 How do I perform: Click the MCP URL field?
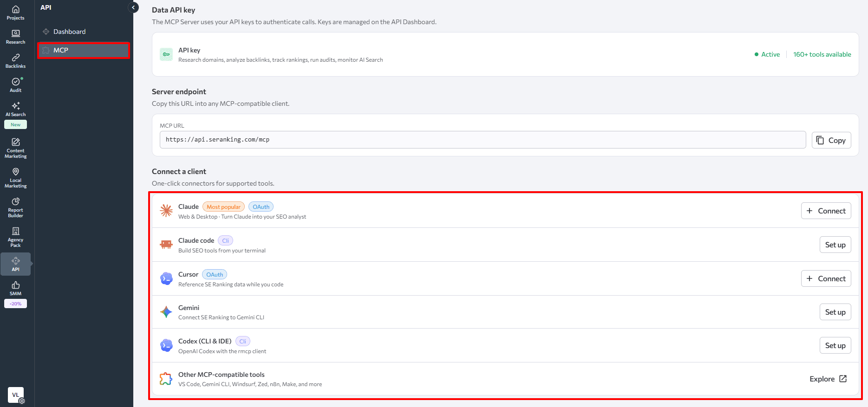[x=483, y=140]
